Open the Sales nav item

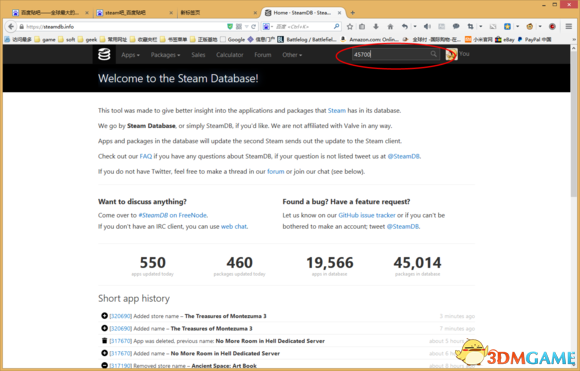click(x=198, y=55)
